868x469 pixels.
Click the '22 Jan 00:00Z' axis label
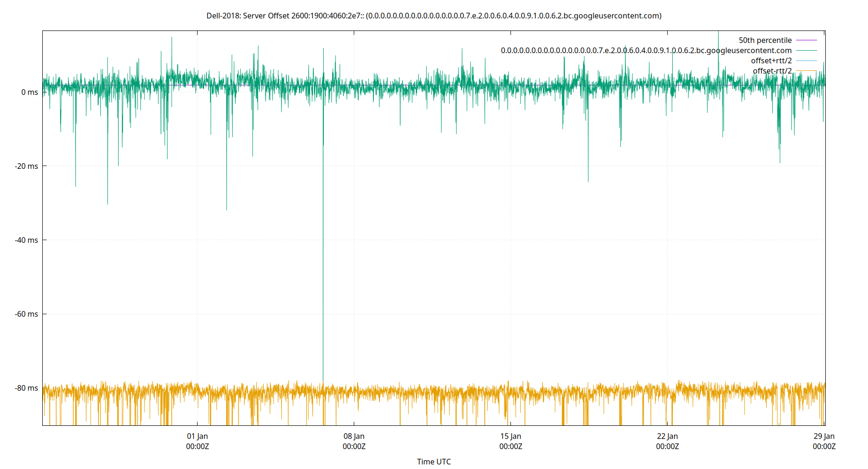pos(667,441)
